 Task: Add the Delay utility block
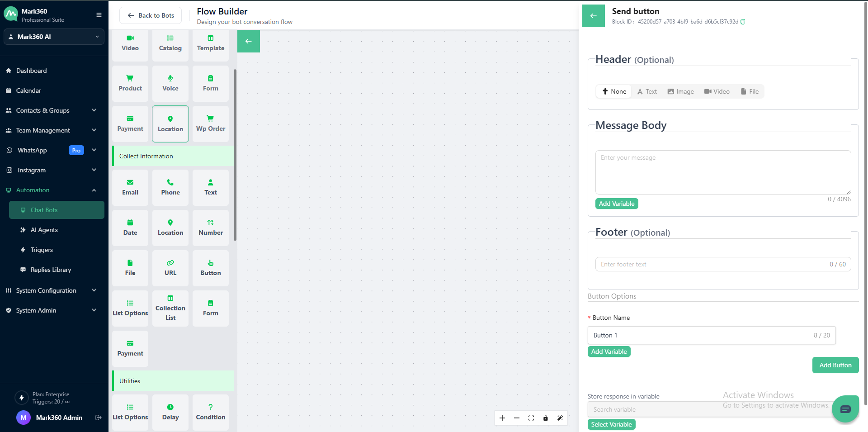[170, 412]
